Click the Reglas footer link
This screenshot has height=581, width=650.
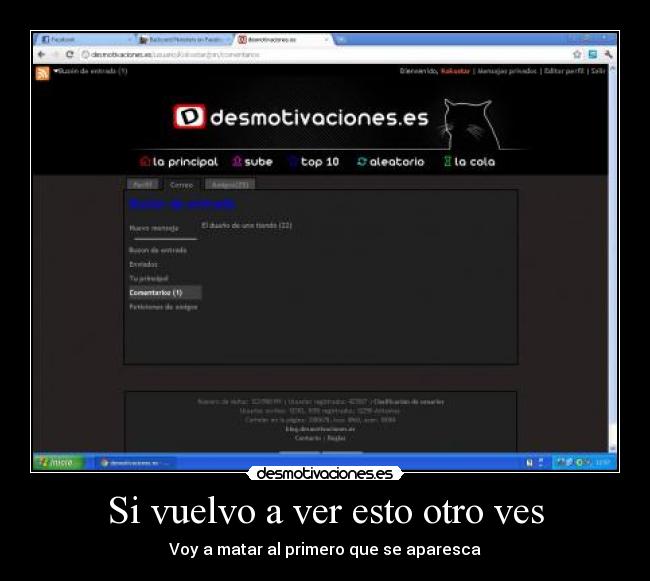pyautogui.click(x=336, y=438)
